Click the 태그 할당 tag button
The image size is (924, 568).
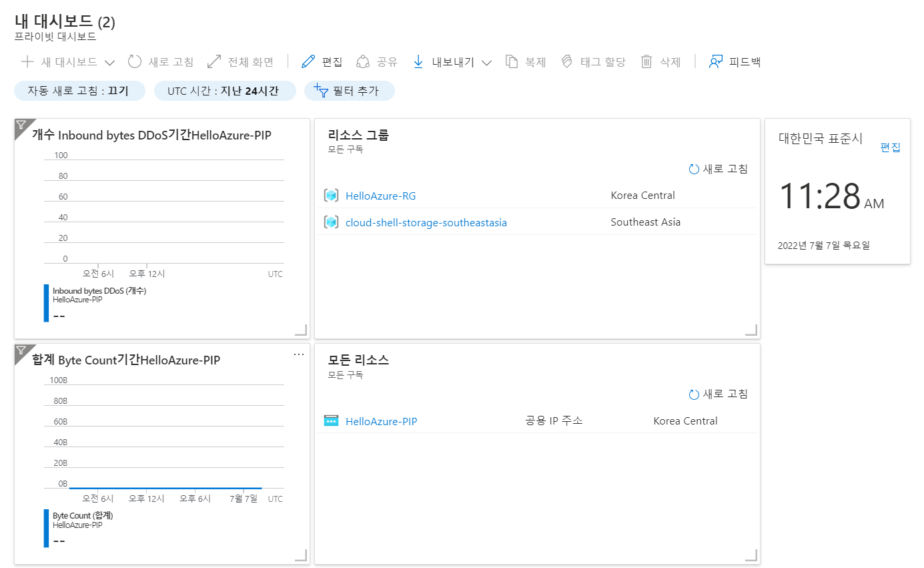593,62
